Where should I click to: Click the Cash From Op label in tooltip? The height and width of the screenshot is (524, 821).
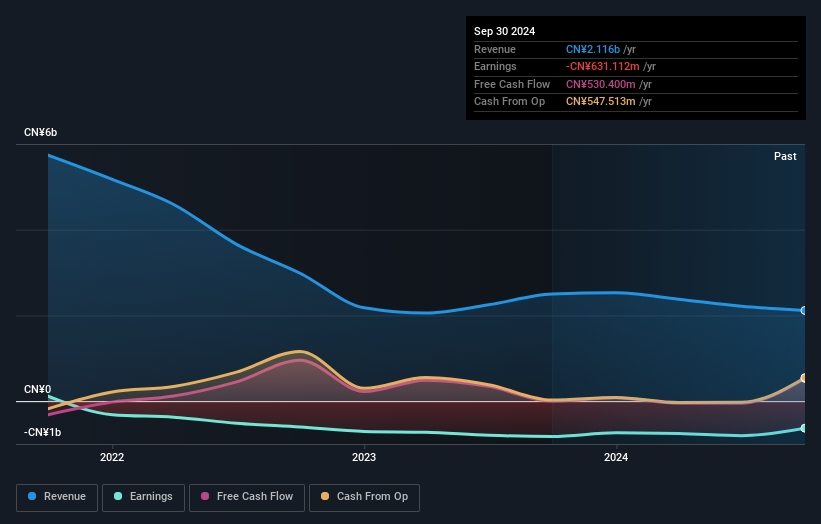pyautogui.click(x=509, y=102)
